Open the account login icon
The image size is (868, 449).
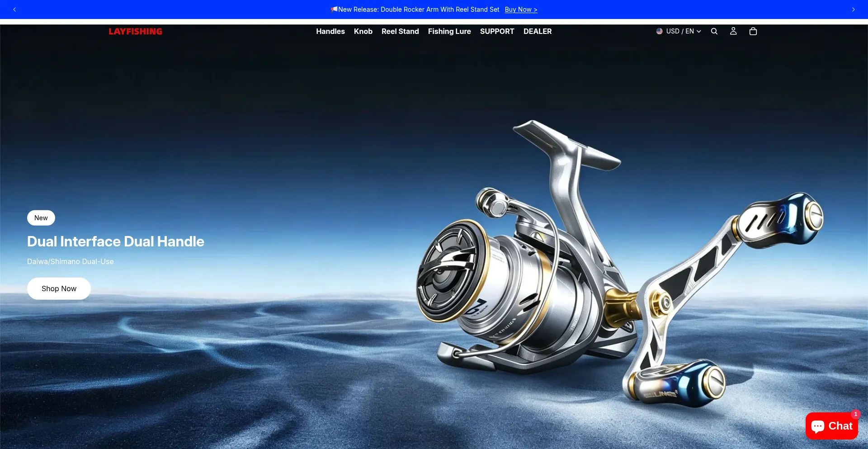[x=733, y=31]
